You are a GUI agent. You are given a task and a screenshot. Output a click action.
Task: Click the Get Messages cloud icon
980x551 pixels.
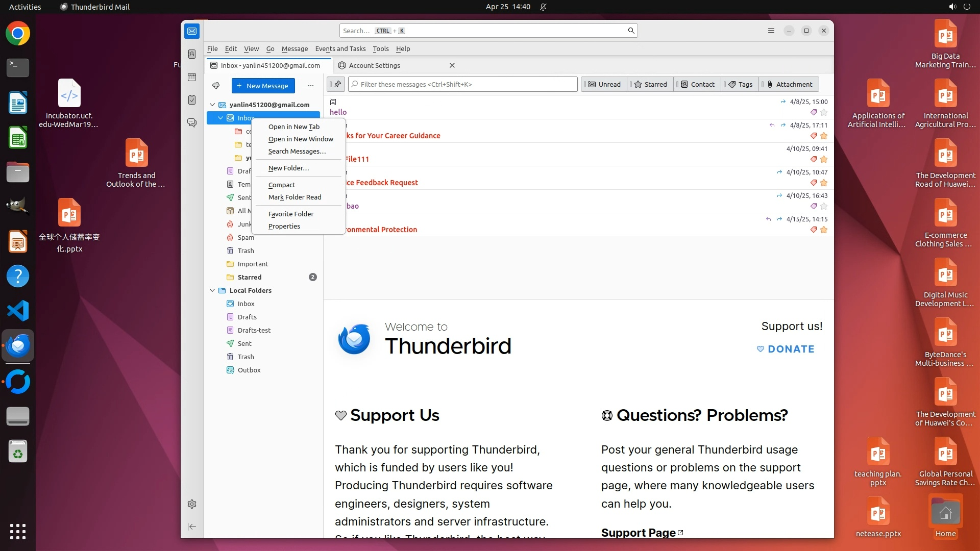pos(216,86)
